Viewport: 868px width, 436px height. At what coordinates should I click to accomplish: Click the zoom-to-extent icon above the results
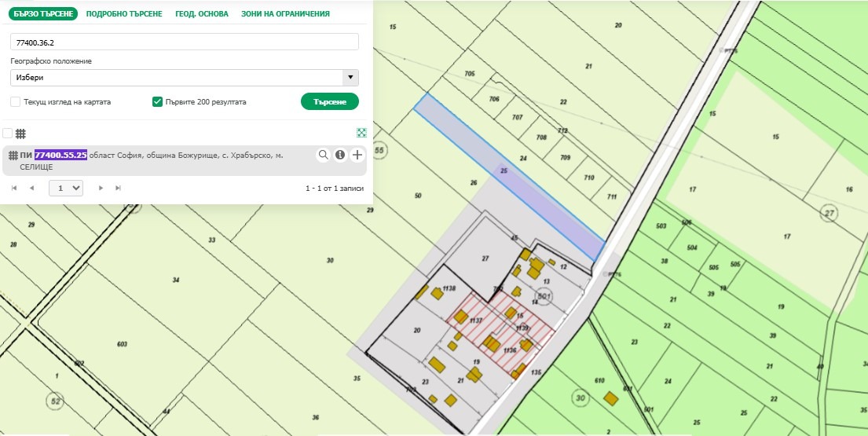(x=361, y=134)
